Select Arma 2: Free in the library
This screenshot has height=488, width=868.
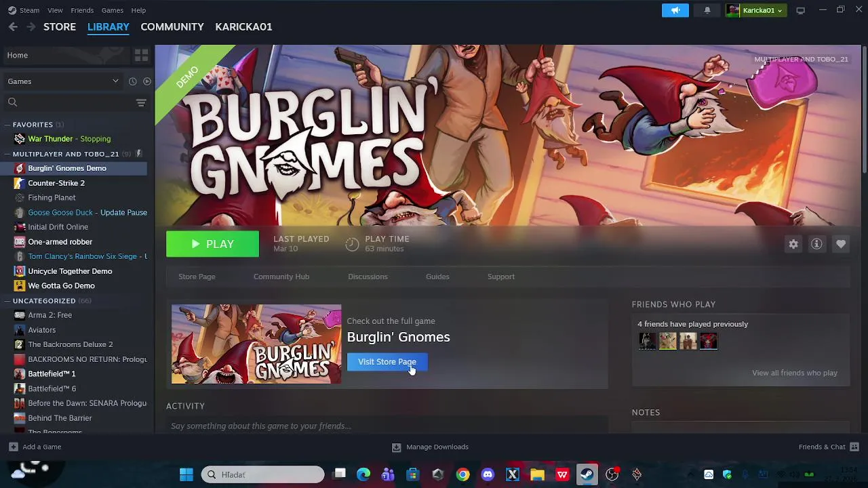tap(75, 315)
